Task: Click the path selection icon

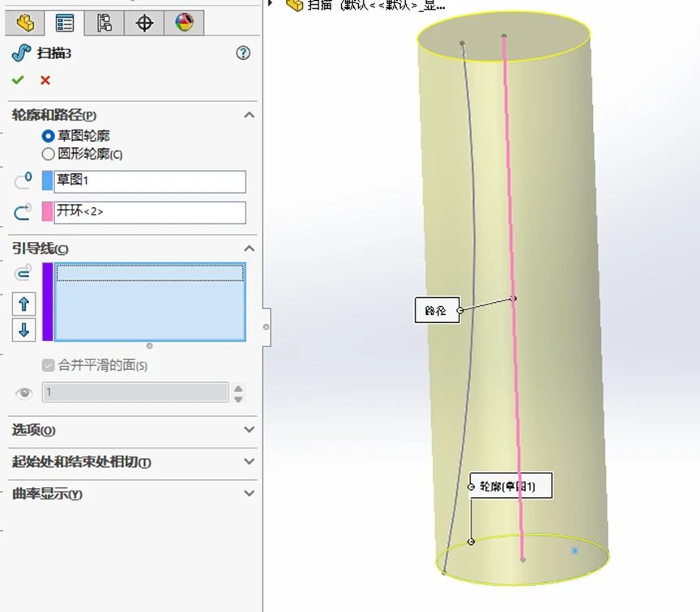Action: click(x=23, y=212)
